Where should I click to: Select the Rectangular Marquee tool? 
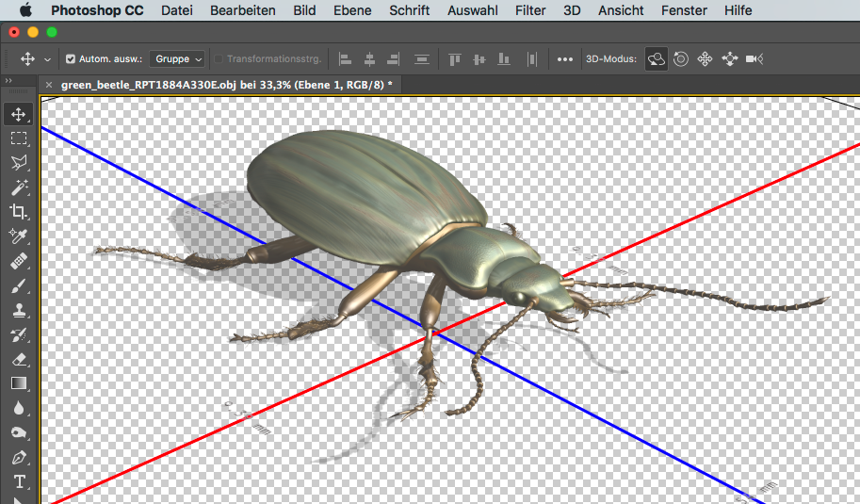pos(18,138)
